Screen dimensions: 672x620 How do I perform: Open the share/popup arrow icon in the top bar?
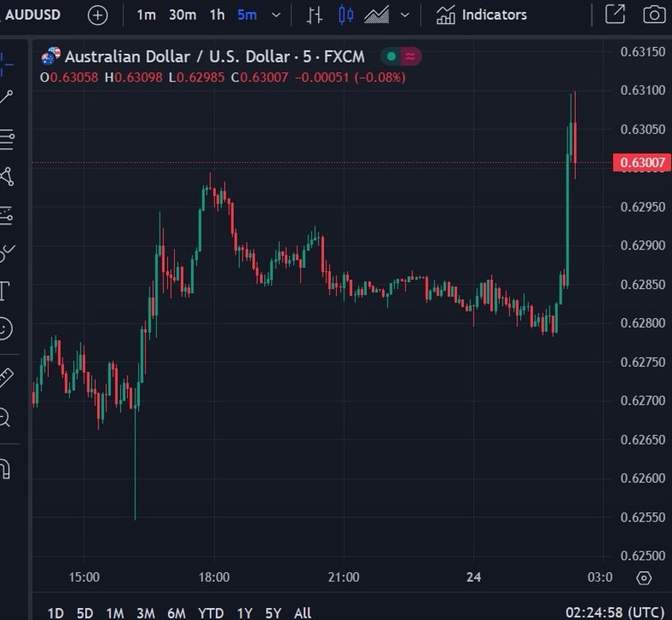(x=615, y=14)
